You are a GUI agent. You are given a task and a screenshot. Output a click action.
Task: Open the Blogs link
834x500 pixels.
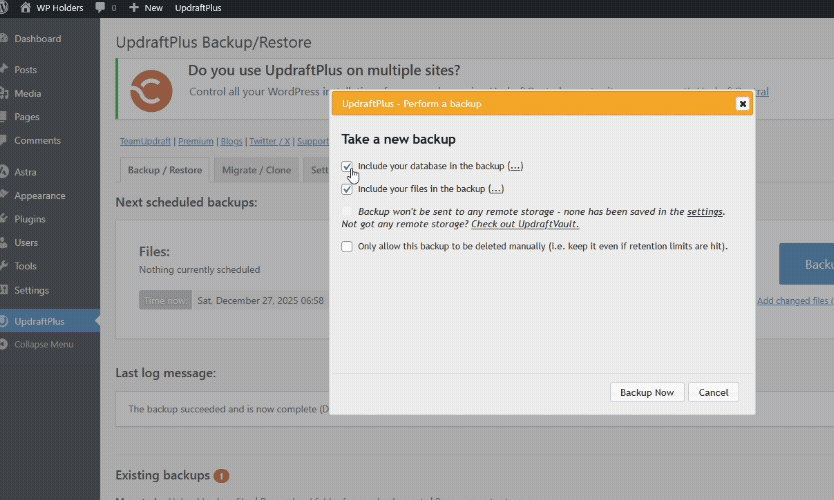(x=231, y=141)
